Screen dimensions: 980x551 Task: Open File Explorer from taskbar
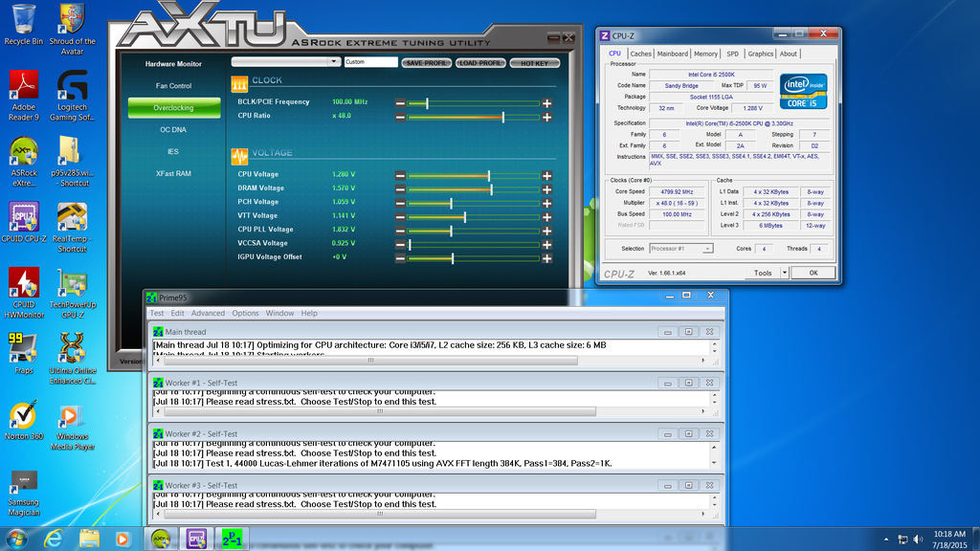[x=89, y=539]
